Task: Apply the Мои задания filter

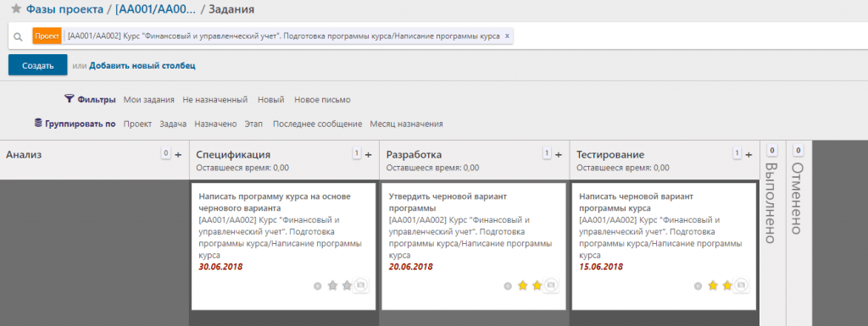Action: [x=149, y=100]
